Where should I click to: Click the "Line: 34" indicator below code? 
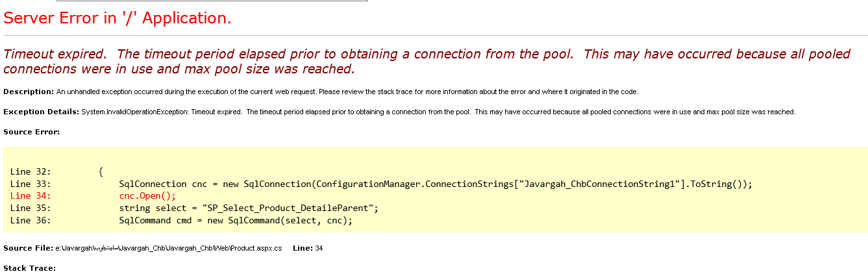tap(308, 248)
